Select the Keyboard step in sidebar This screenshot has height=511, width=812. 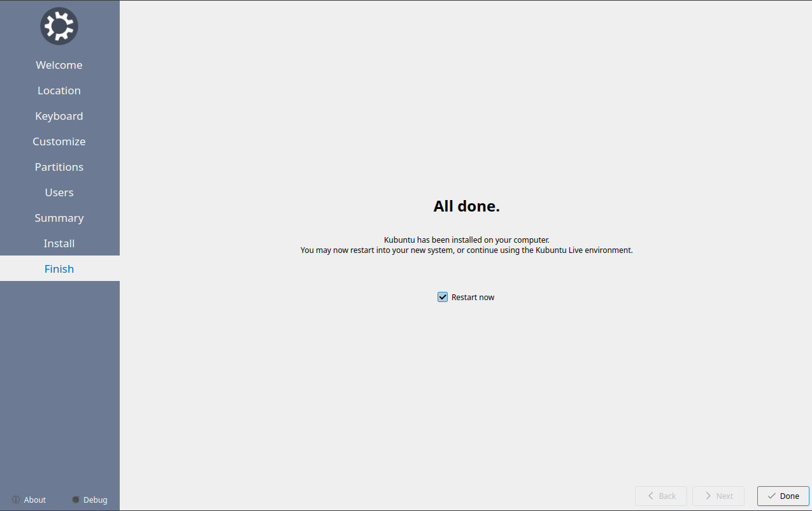[59, 116]
